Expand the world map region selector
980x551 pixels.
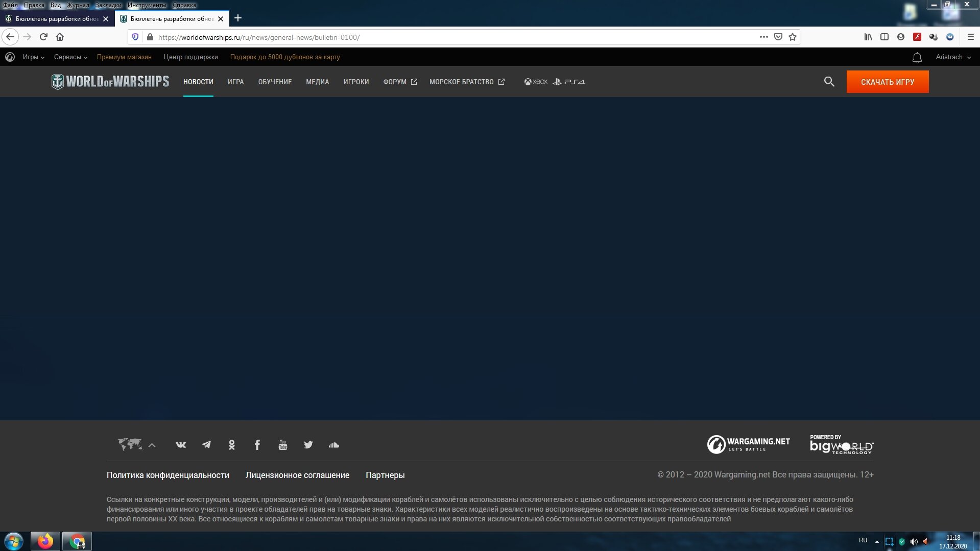tap(136, 445)
